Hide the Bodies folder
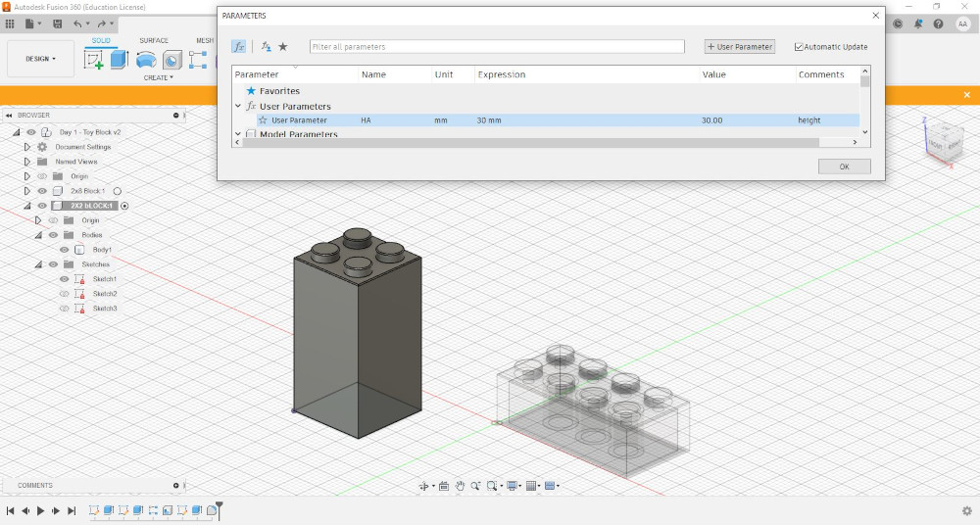Image resolution: width=980 pixels, height=525 pixels. 53,235
